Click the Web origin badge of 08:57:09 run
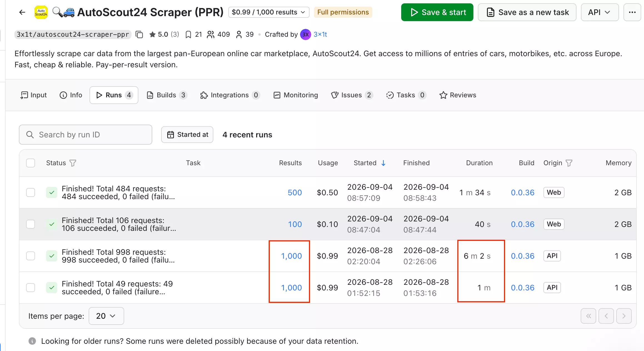Viewport: 644px width, 351px height. pos(554,192)
